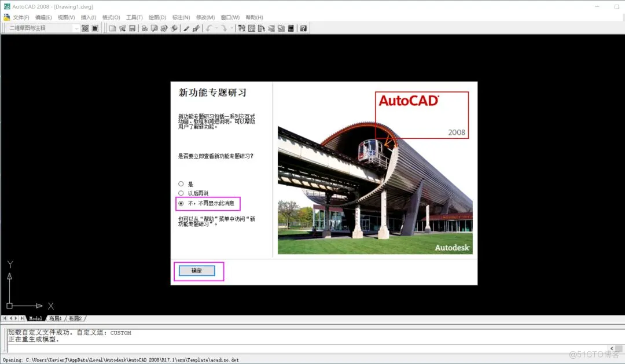
Task: Click the 正在重生成模型 command history line
Action: pos(34,339)
